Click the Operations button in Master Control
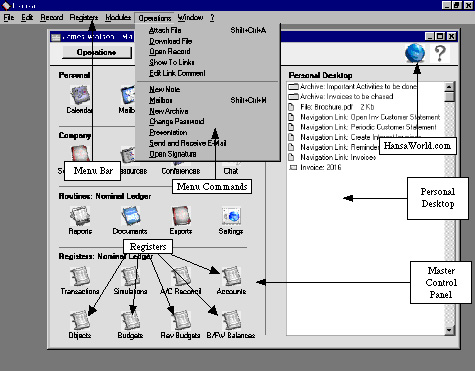 pyautogui.click(x=97, y=52)
